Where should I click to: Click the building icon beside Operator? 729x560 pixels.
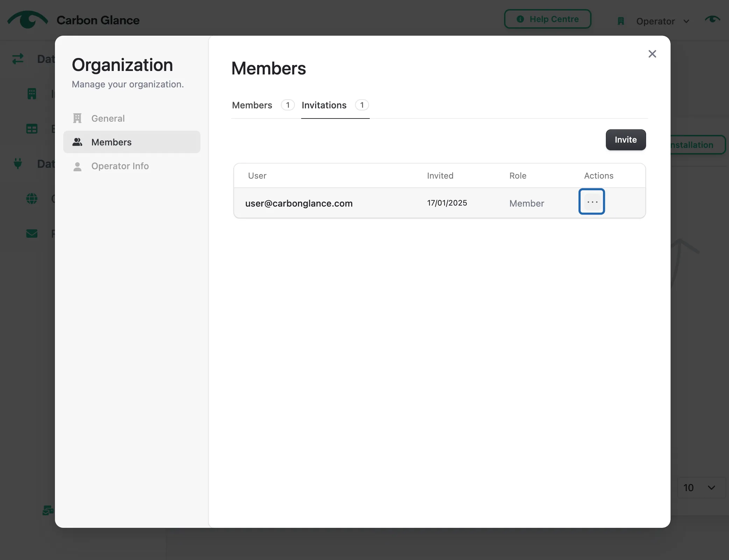pos(621,21)
